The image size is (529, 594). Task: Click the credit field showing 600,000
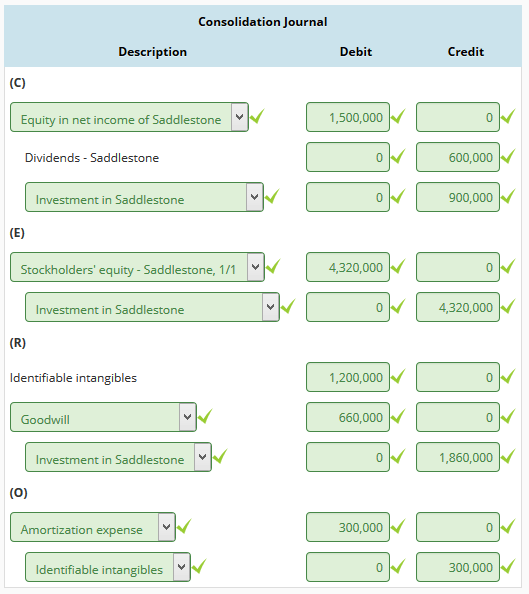[458, 157]
